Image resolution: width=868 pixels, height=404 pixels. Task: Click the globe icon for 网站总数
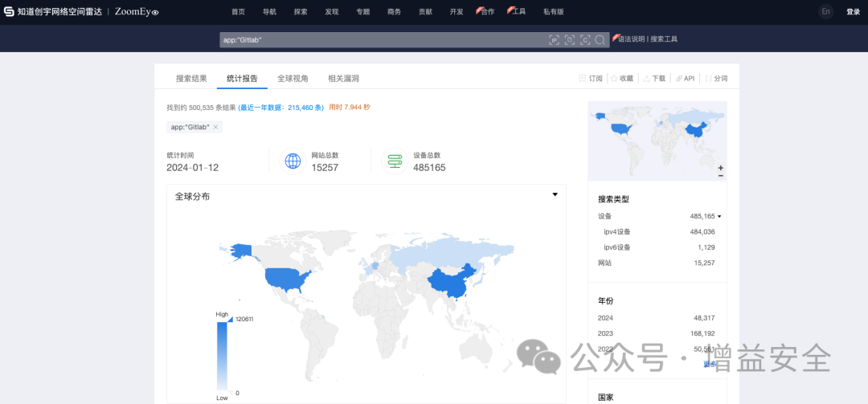click(293, 161)
